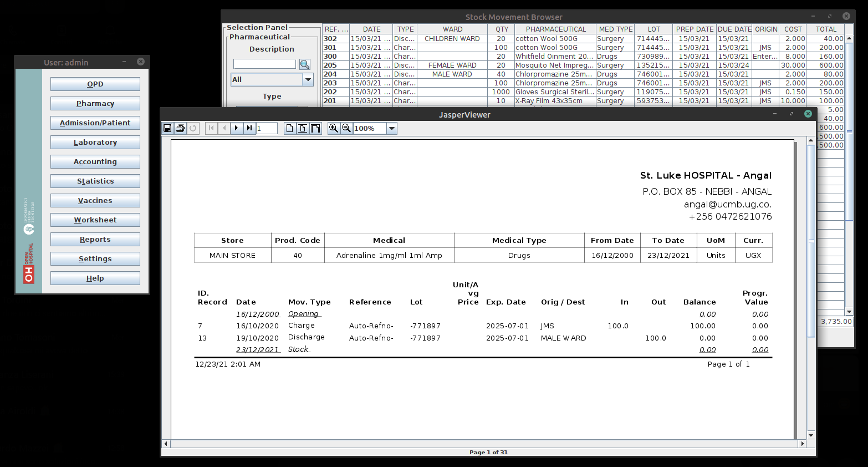This screenshot has width=868, height=467.
Task: Zoom out of the report
Action: 346,128
